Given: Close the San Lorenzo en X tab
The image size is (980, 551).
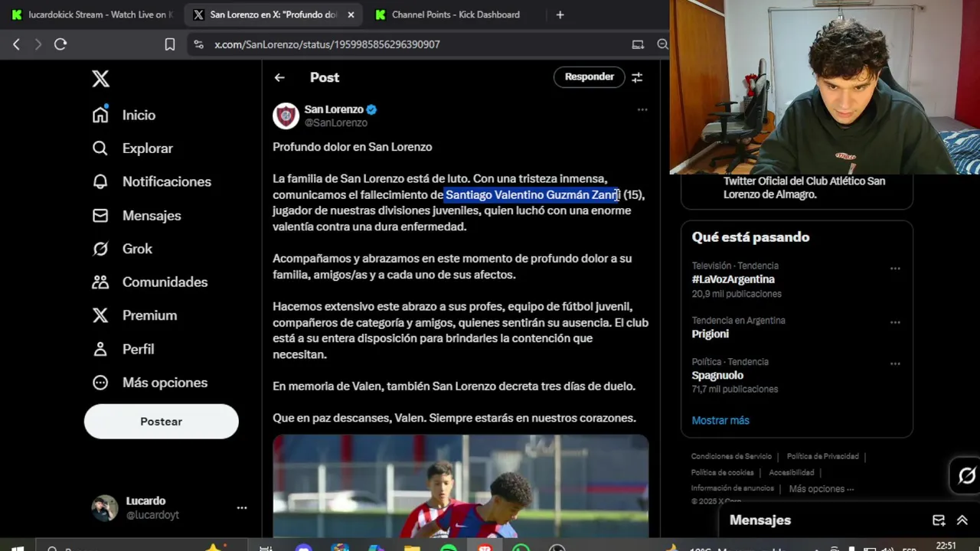Looking at the screenshot, I should click(x=351, y=15).
